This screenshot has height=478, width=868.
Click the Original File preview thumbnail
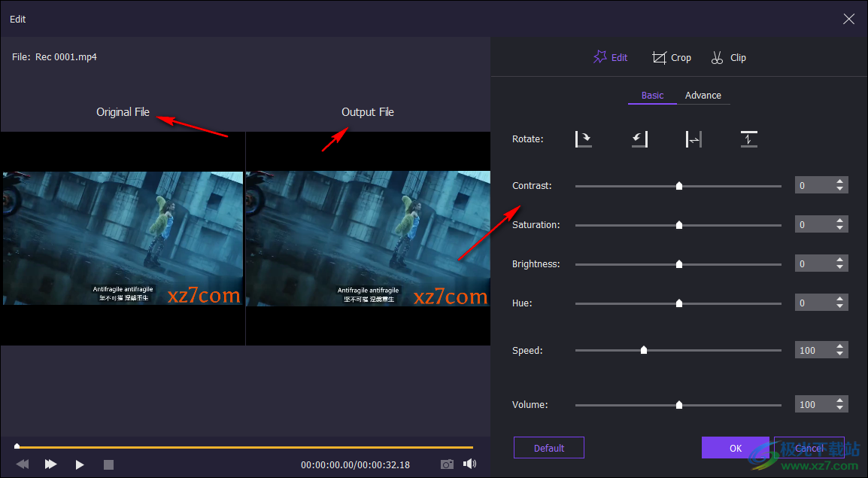(123, 238)
